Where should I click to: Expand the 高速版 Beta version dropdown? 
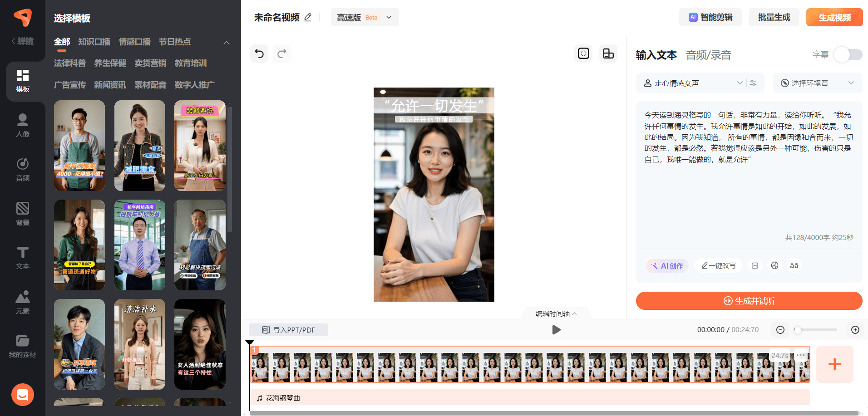(365, 17)
